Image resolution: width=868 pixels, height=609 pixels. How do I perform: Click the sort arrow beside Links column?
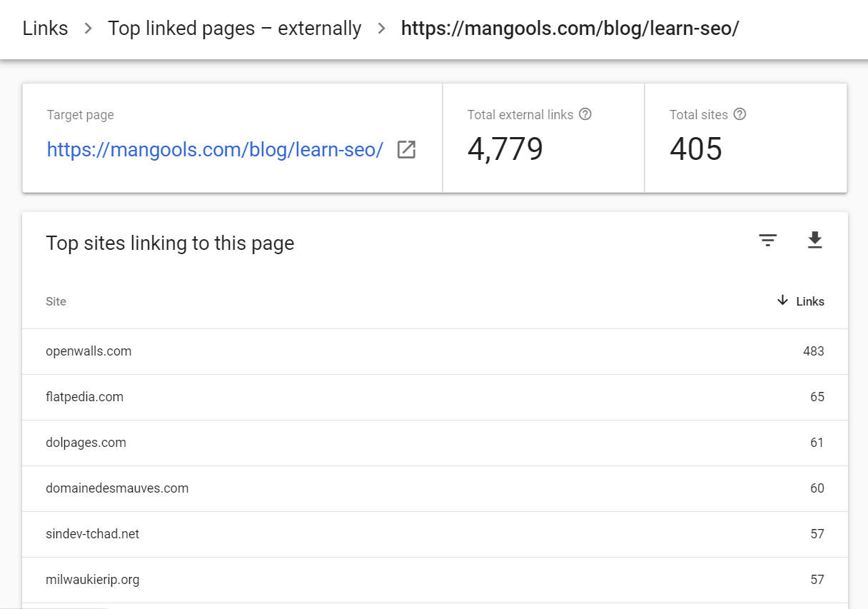tap(782, 301)
